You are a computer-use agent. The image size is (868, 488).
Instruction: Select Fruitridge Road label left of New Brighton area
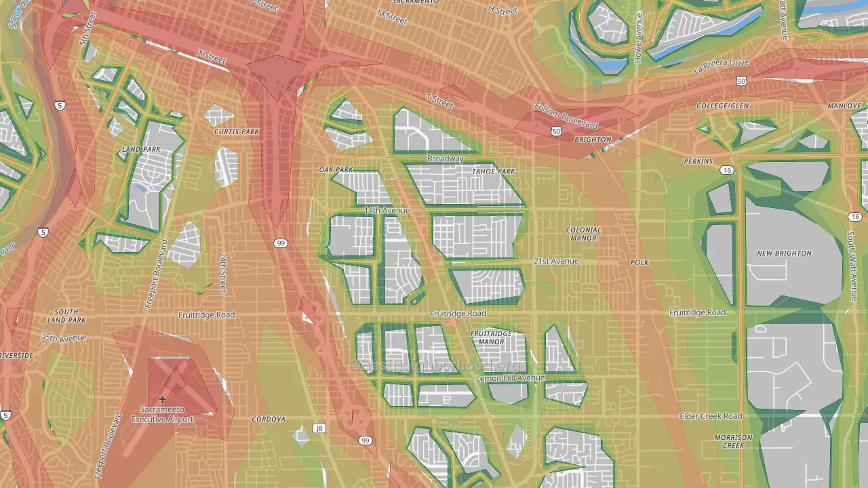coord(697,312)
